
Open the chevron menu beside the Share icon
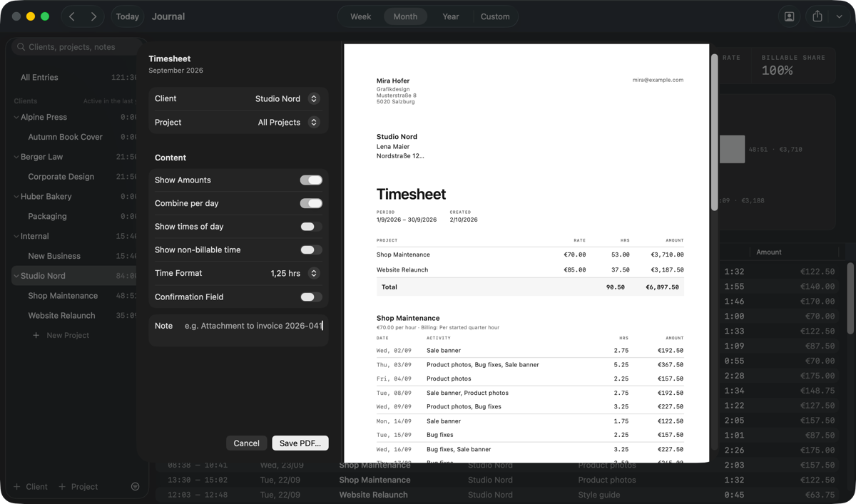pos(839,16)
